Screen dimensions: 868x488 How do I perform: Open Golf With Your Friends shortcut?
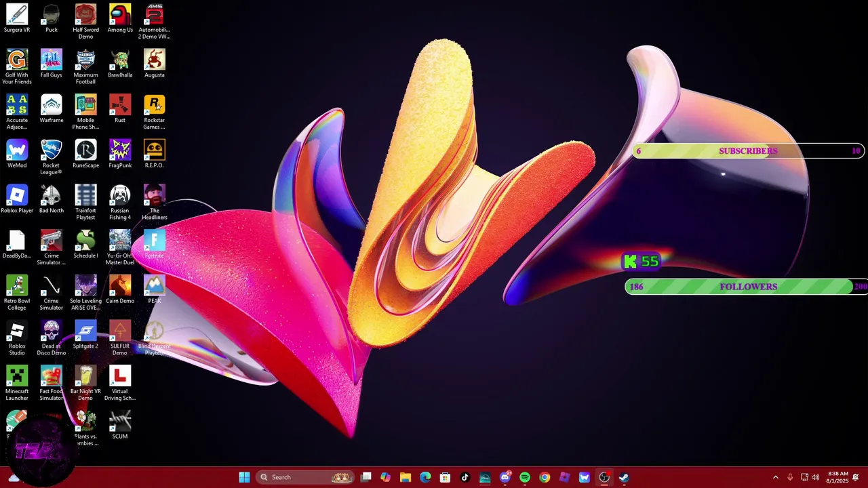coord(17,66)
